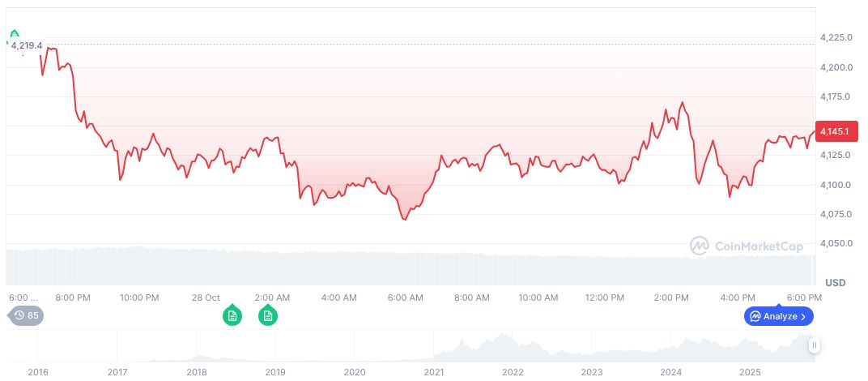The image size is (868, 381).
Task: Click the 4,225.0 price axis label
Action: point(836,37)
